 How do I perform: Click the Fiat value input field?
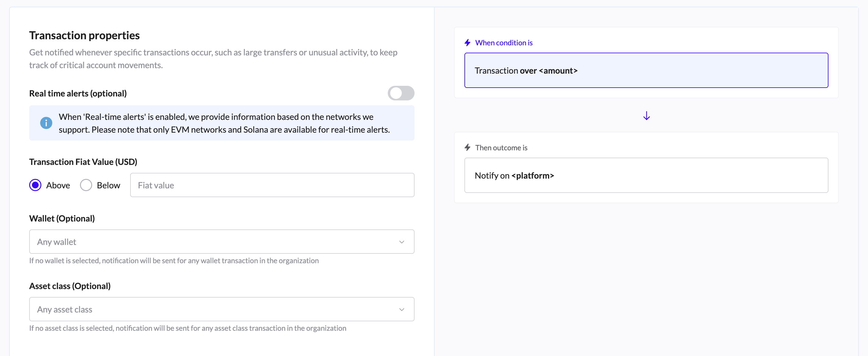(x=272, y=185)
